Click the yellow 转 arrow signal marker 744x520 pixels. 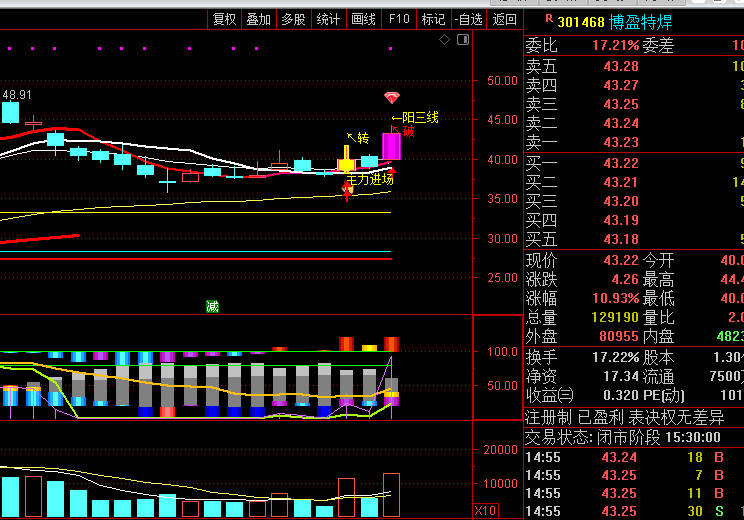point(361,138)
